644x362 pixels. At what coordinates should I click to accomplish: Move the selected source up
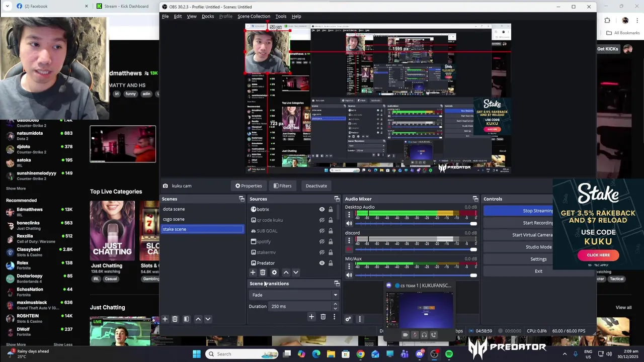[286, 273]
